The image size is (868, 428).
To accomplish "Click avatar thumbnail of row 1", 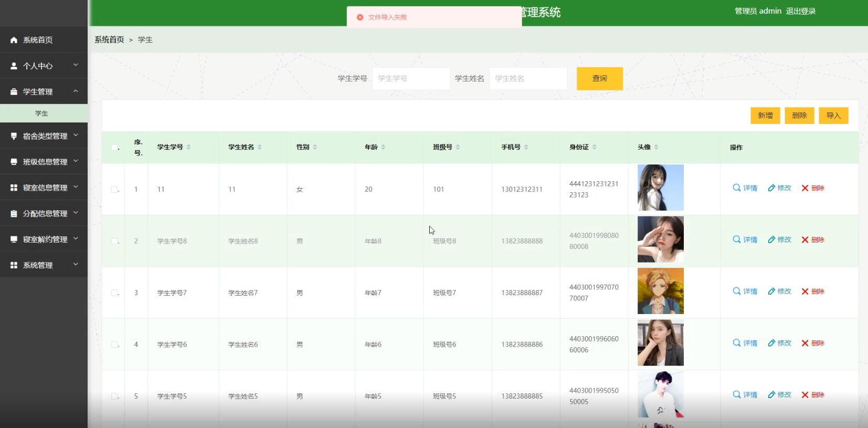I will coord(661,187).
